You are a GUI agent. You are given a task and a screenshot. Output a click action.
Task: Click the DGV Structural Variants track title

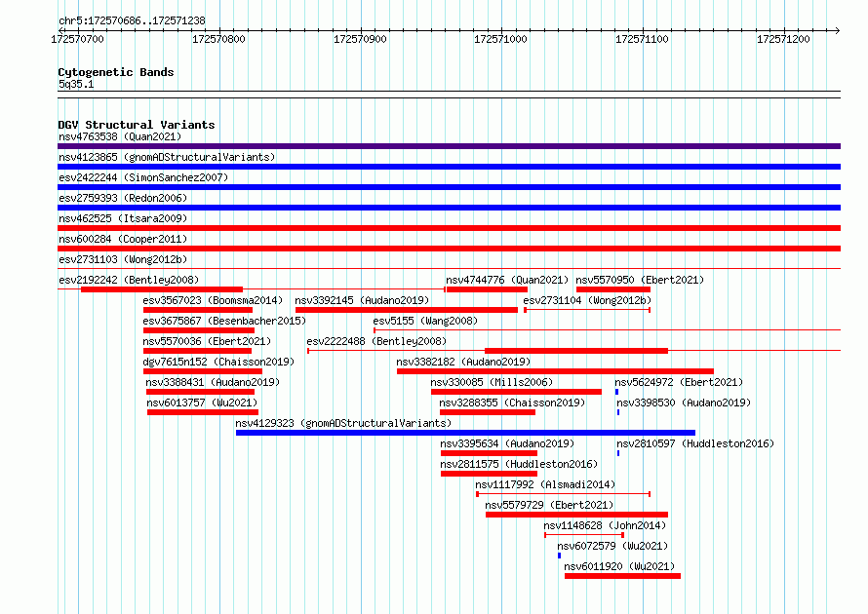point(137,125)
